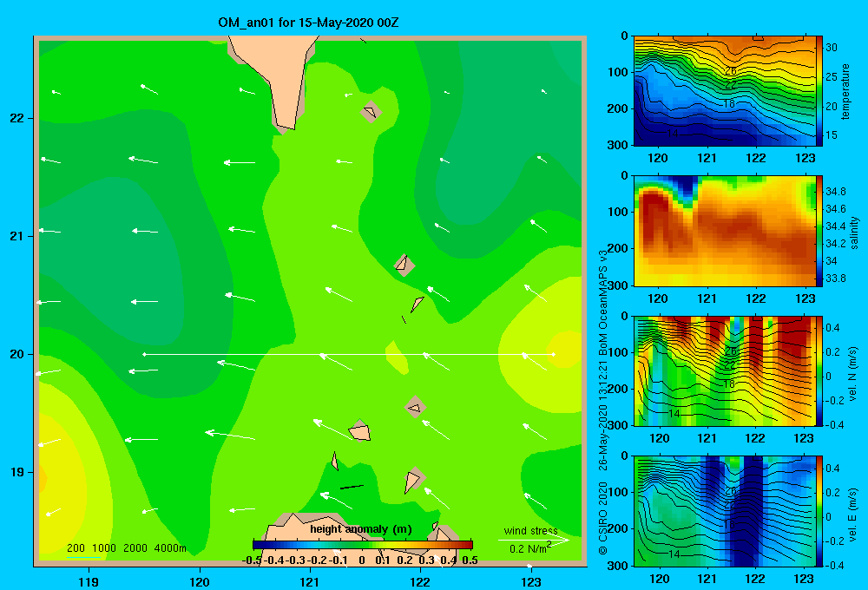Click the '30' value on temperature scale

[x=832, y=48]
